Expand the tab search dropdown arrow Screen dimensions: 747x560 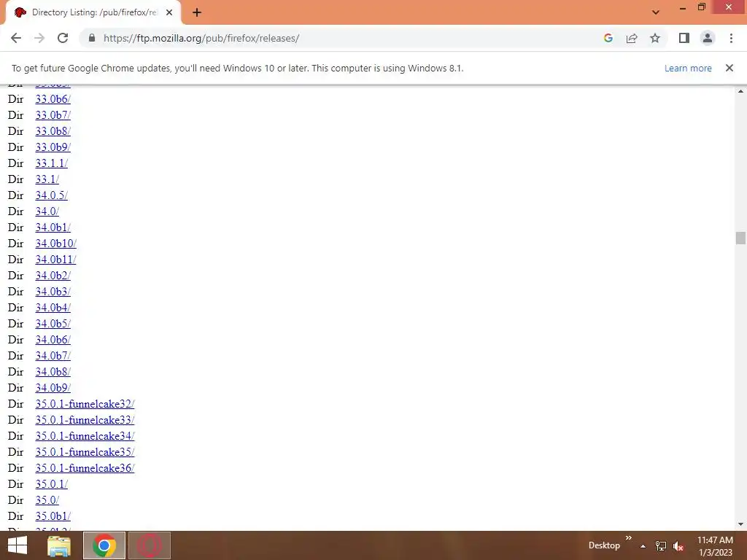pos(656,12)
